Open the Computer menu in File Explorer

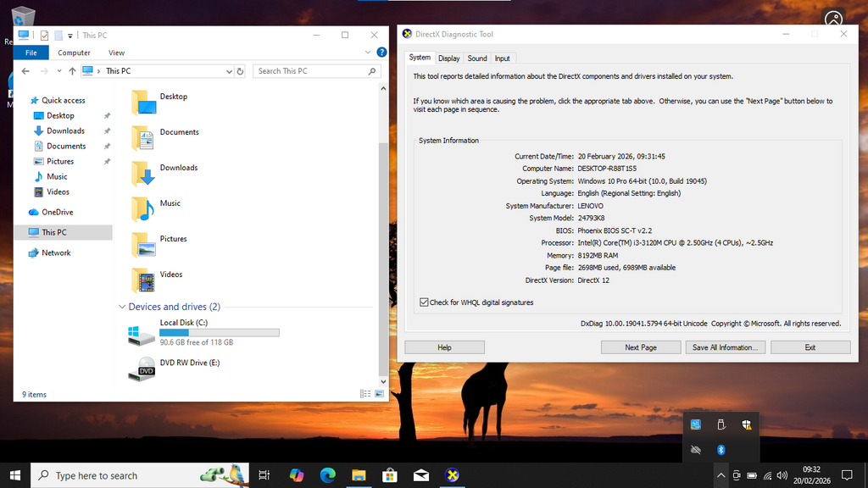pyautogui.click(x=75, y=52)
